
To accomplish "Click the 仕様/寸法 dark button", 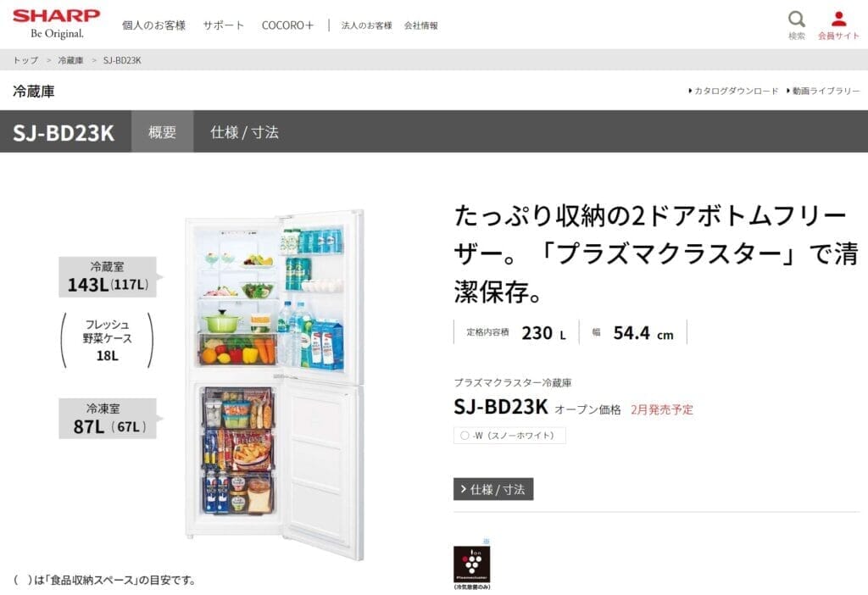I will point(493,489).
